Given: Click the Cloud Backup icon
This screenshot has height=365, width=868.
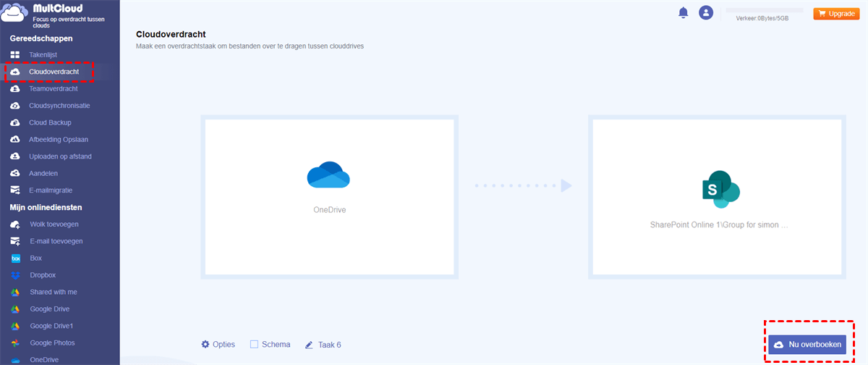Looking at the screenshot, I should click(x=15, y=122).
